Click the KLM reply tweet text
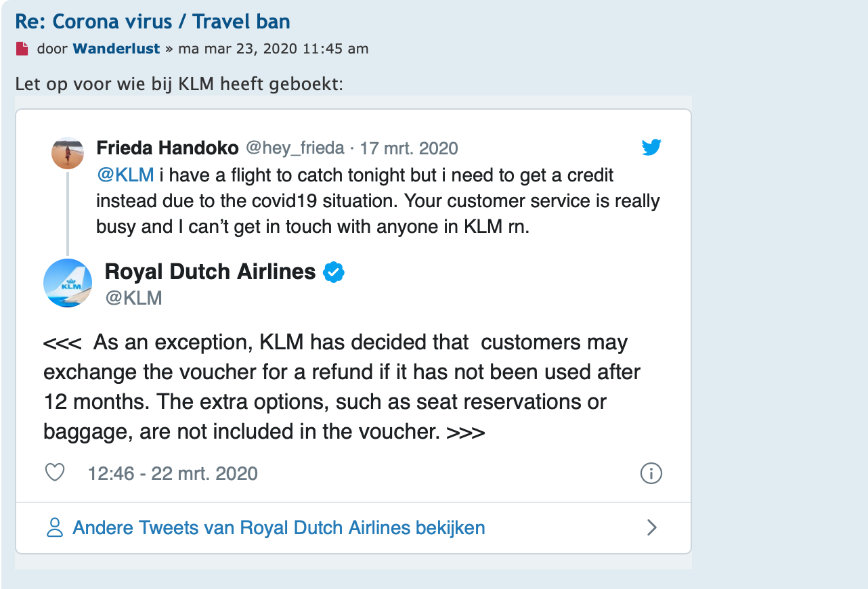 (342, 387)
